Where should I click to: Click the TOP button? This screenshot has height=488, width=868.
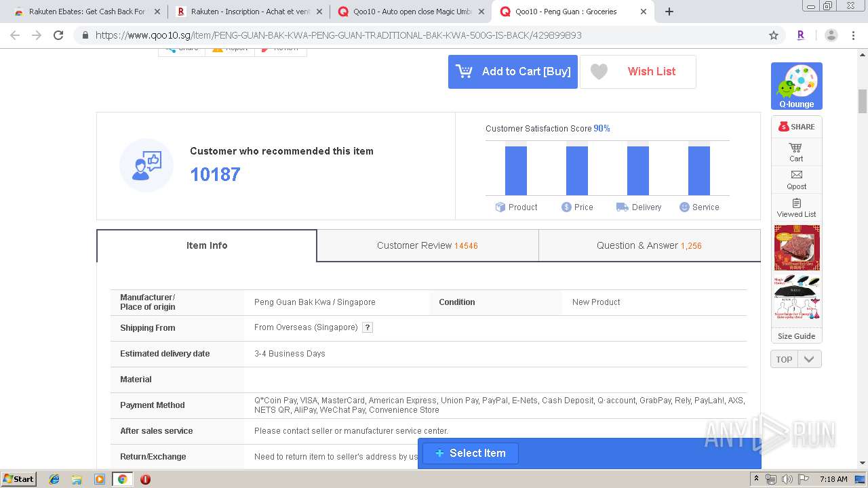[x=784, y=359]
